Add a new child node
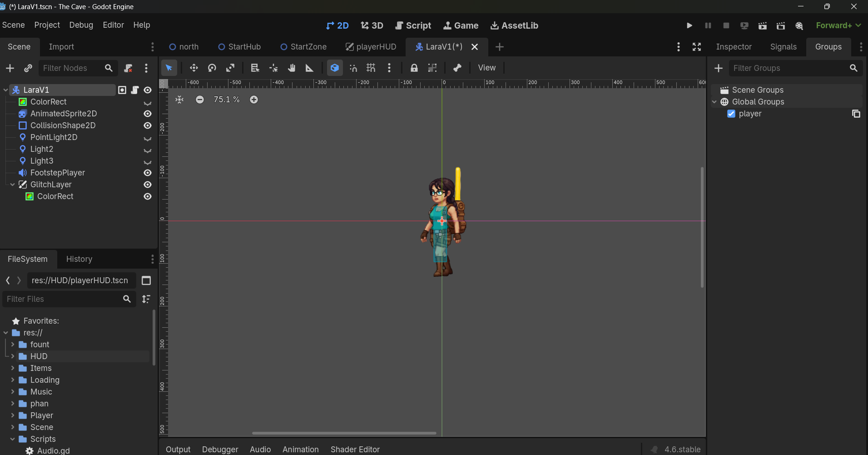This screenshot has height=455, width=868. (10, 68)
